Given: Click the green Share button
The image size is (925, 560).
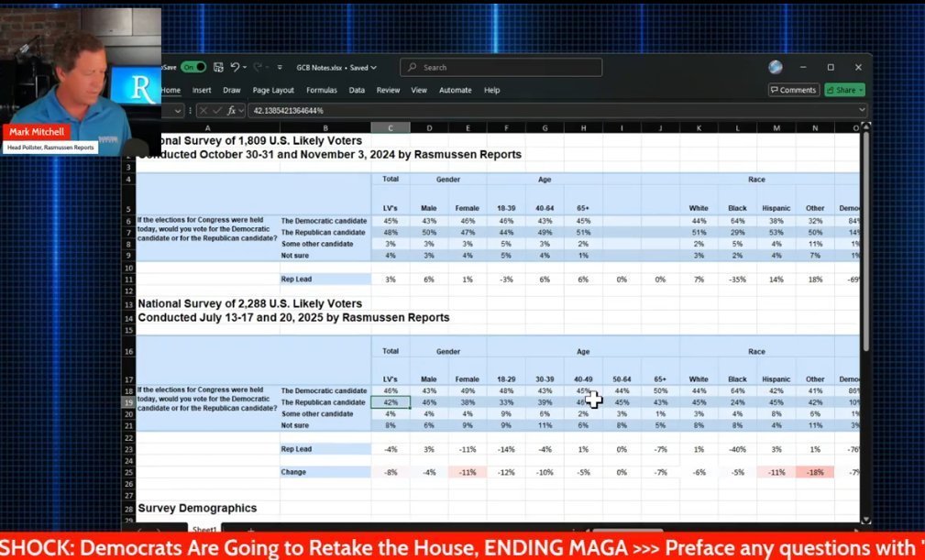Looking at the screenshot, I should click(x=844, y=90).
